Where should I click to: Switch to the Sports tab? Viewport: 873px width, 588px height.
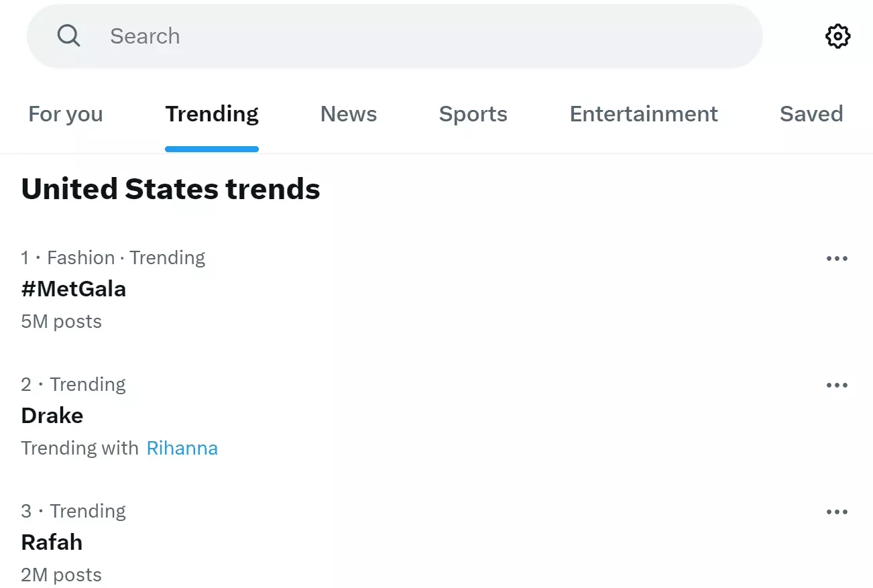[473, 114]
